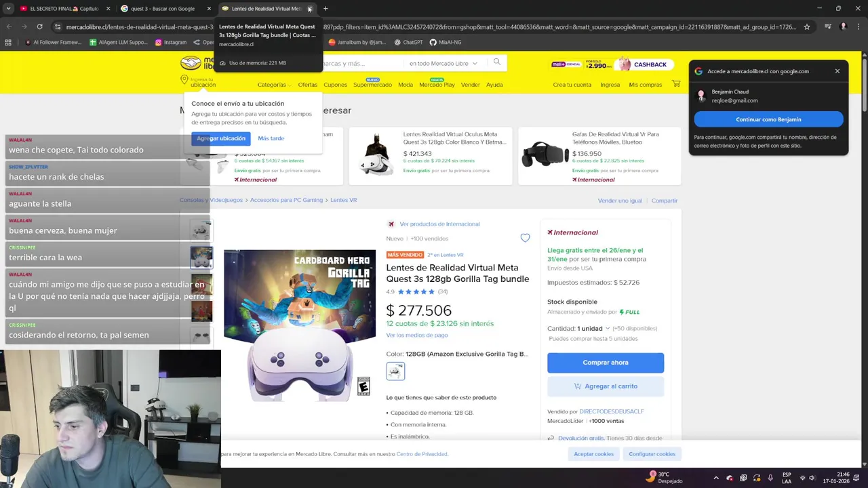Click Agregar al carrito button

606,386
